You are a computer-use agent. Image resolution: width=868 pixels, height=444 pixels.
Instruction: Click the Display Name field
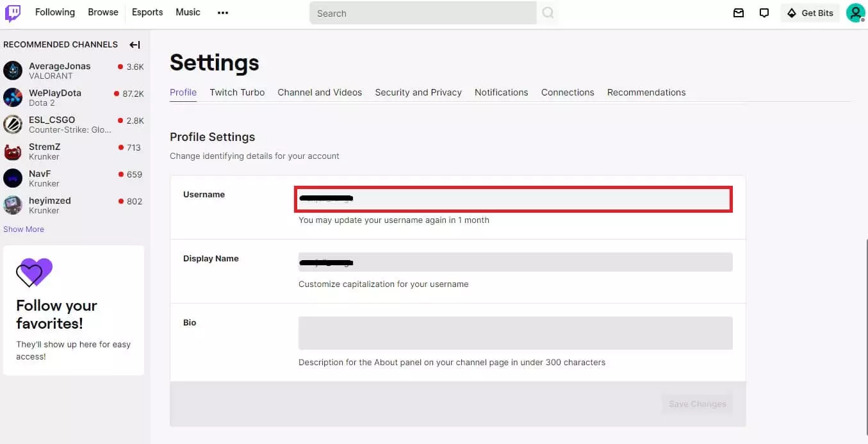point(516,262)
